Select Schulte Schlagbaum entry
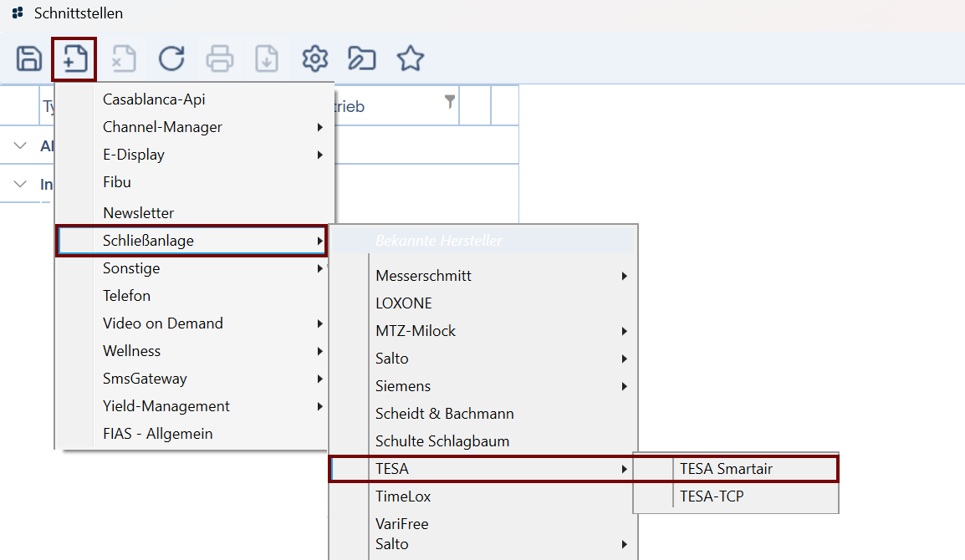Screen dimensions: 965x560 coord(483,442)
